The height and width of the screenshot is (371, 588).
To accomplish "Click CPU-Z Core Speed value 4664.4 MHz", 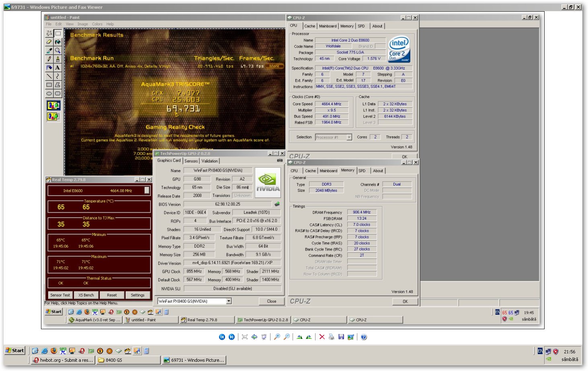I will click(331, 104).
